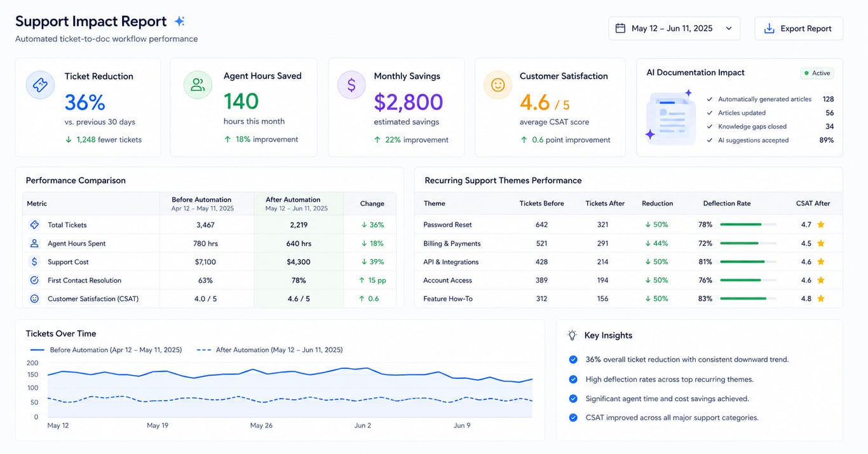Click check icon for 36% ticket reduction insight
The image size is (868, 454).
click(573, 360)
